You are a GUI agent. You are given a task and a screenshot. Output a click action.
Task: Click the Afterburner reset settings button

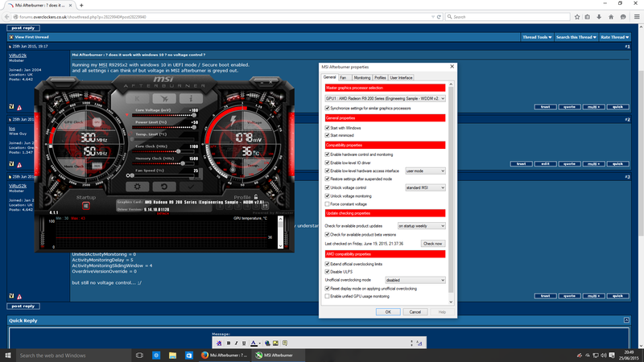164,187
